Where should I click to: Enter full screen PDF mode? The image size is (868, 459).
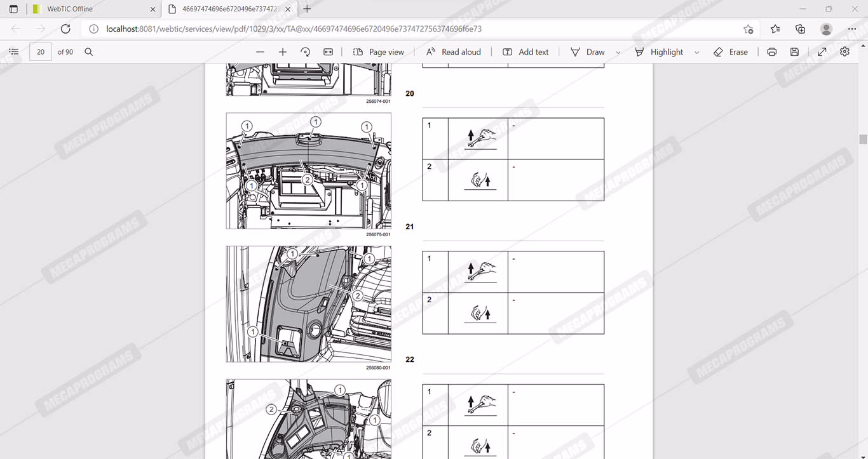[822, 52]
